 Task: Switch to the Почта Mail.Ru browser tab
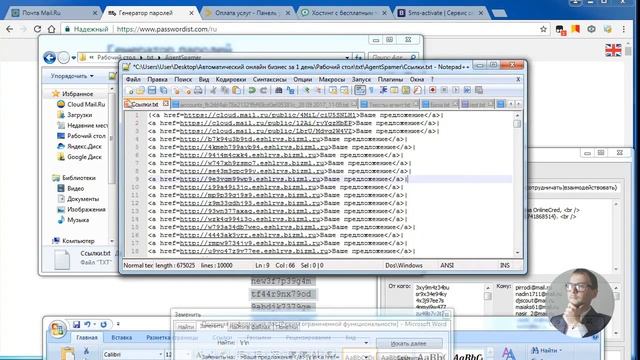click(53, 13)
